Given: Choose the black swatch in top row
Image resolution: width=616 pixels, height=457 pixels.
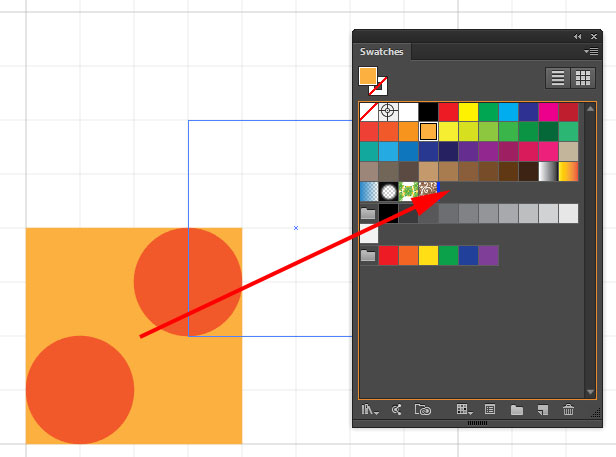Looking at the screenshot, I should (428, 111).
